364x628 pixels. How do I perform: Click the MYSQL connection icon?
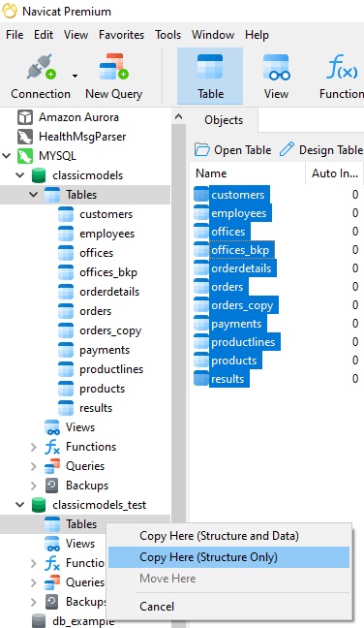click(x=25, y=156)
